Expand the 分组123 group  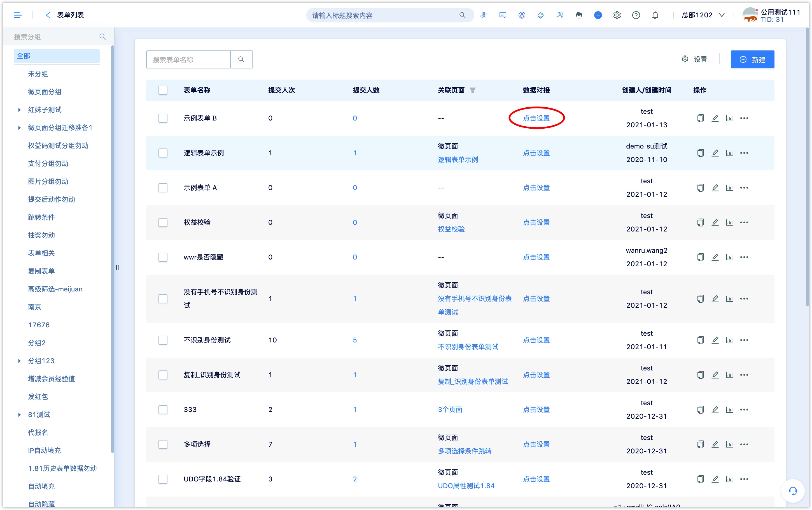tap(19, 361)
